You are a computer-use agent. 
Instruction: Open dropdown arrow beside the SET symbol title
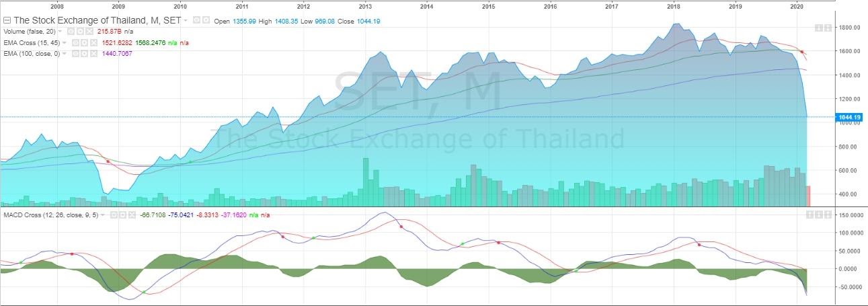pyautogui.click(x=186, y=21)
